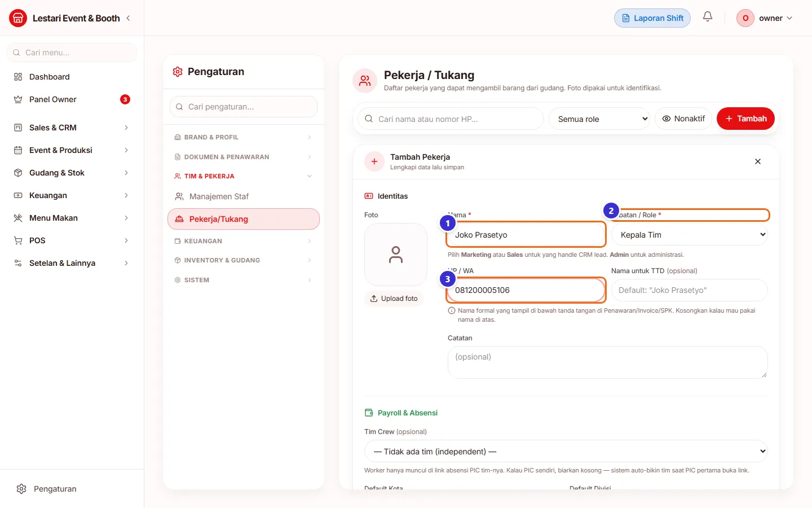
Task: Expand DOKUMEN & PENAWARAN settings group
Action: click(x=244, y=157)
